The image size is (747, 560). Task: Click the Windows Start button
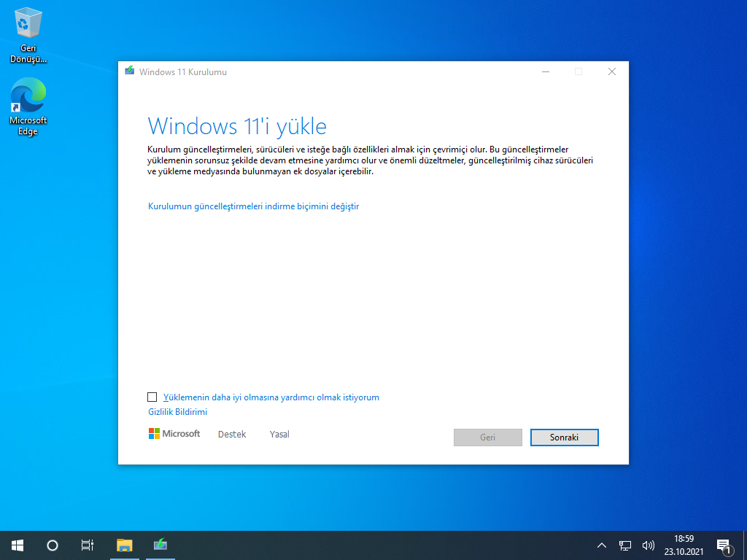coord(18,545)
